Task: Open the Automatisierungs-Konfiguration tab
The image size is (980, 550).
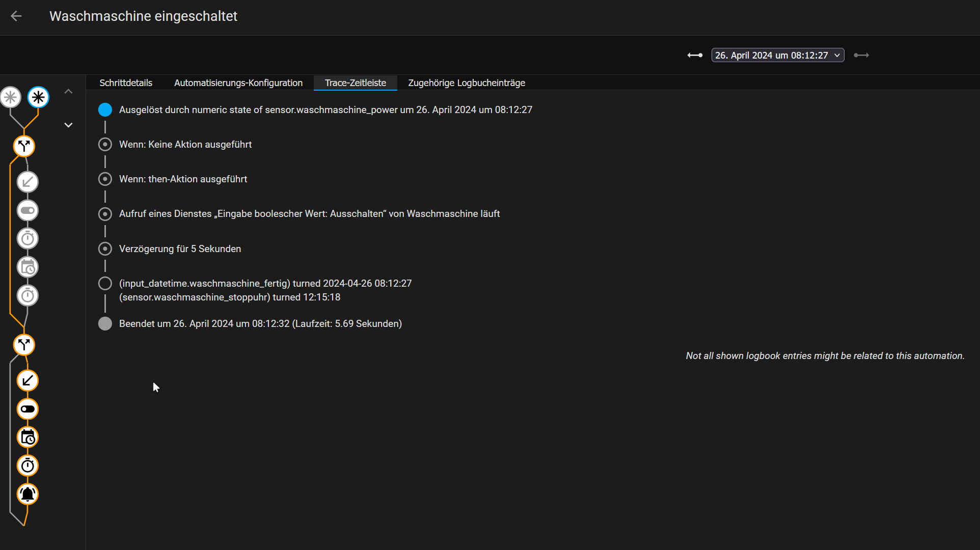Action: coord(238,83)
